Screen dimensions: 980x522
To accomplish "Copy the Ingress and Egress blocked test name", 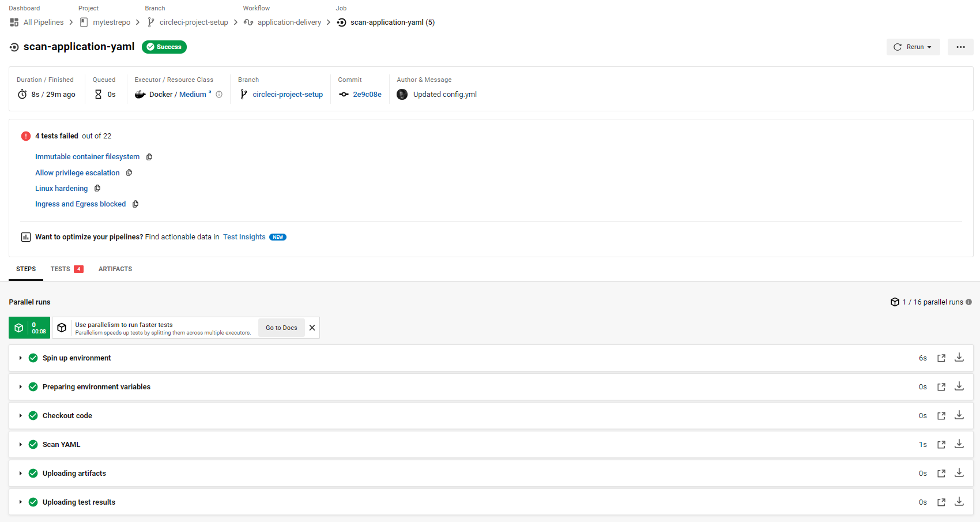I will coord(135,204).
